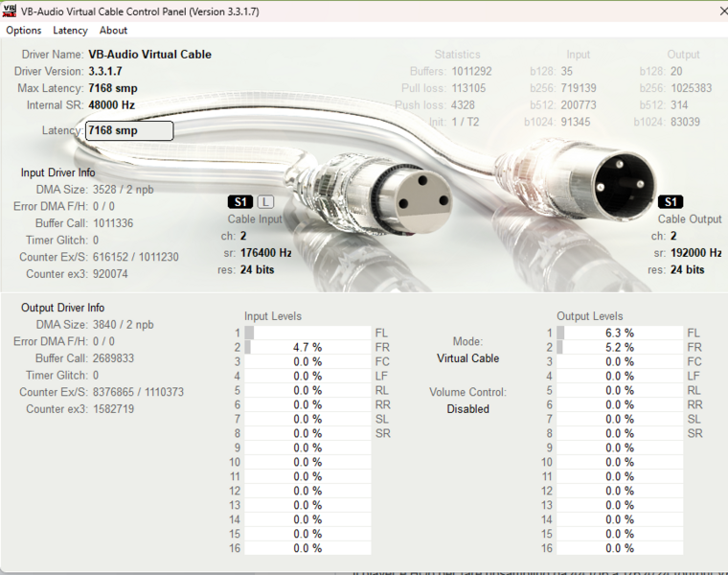Click the Output DMA Size '3840 / 2 npb'

click(123, 325)
